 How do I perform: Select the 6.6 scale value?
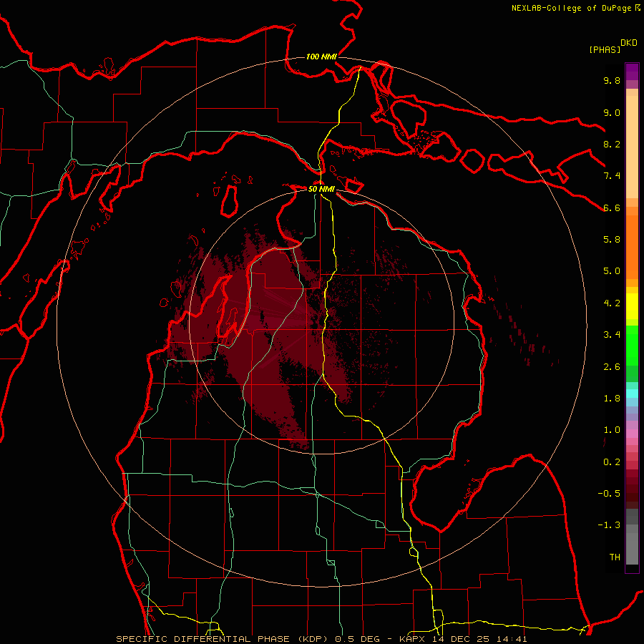point(612,208)
